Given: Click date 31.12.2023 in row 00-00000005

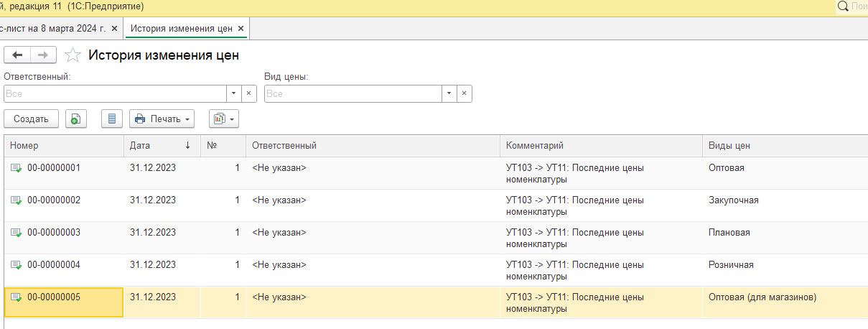Looking at the screenshot, I should (x=153, y=297).
